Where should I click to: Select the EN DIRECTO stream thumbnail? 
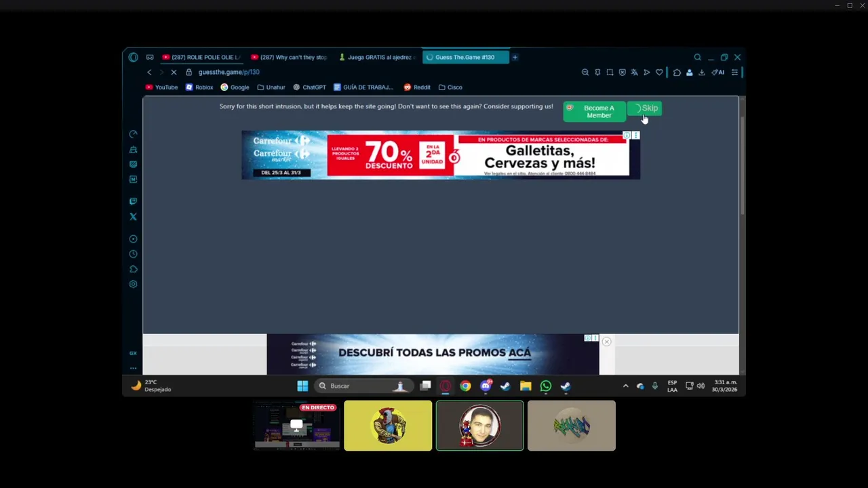[x=296, y=426]
